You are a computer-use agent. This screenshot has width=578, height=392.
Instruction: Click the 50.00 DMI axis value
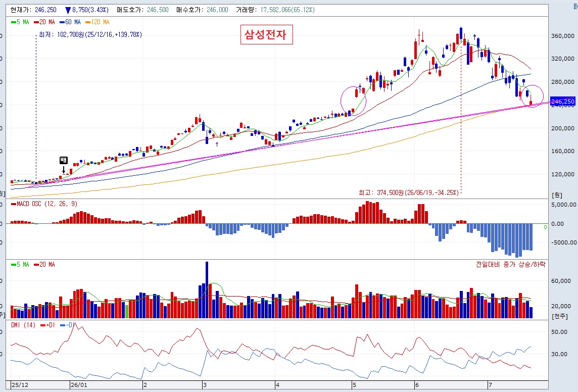(559, 331)
